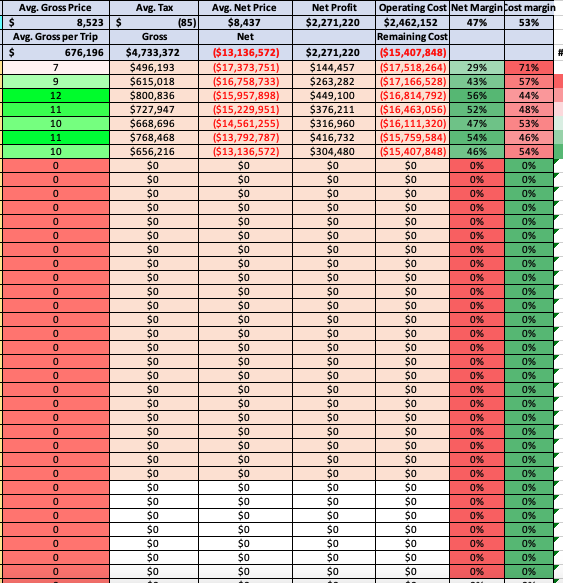Select the Avg. Gross Price header cell
The width and height of the screenshot is (563, 583).
click(x=56, y=8)
